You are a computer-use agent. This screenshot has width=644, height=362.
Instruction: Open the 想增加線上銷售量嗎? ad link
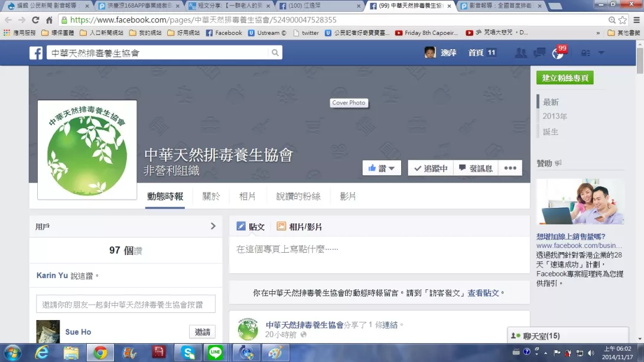(x=571, y=236)
